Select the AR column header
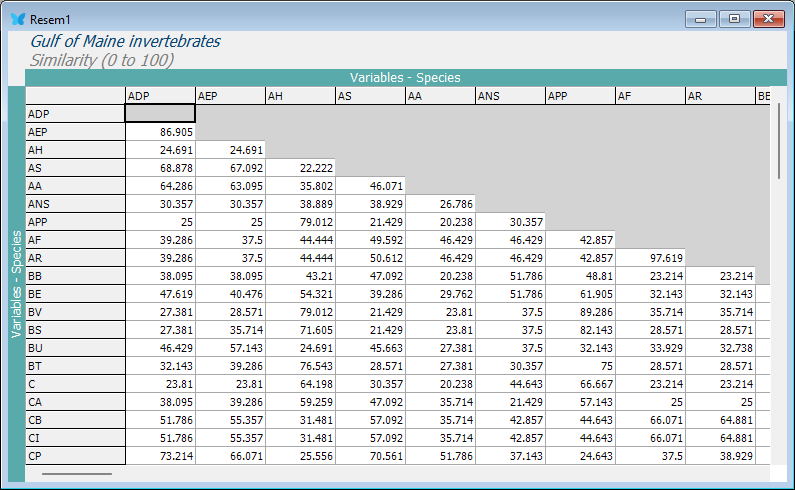The width and height of the screenshot is (795, 490). pyautogui.click(x=719, y=96)
